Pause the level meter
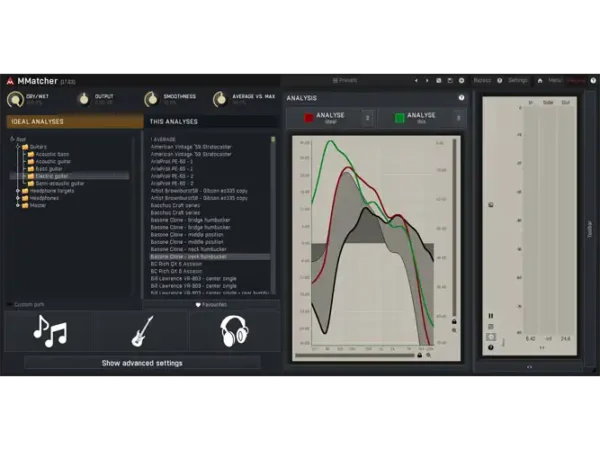This screenshot has width=600, height=450. coord(491,316)
